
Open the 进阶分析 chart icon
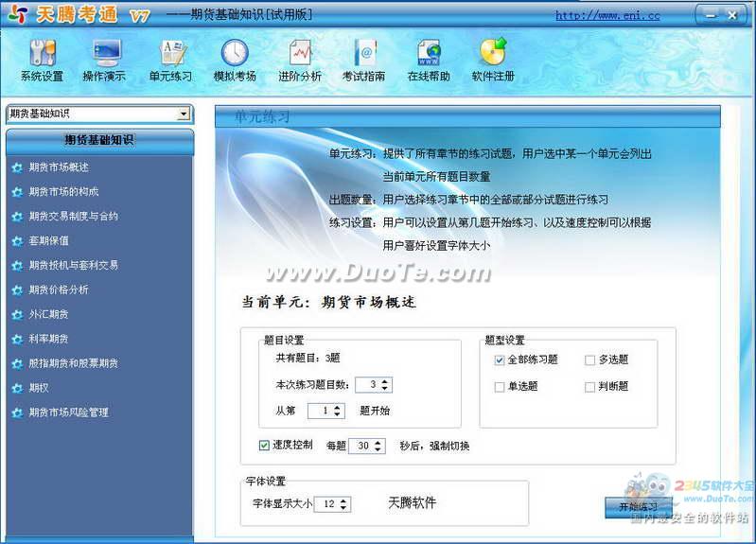pyautogui.click(x=299, y=55)
